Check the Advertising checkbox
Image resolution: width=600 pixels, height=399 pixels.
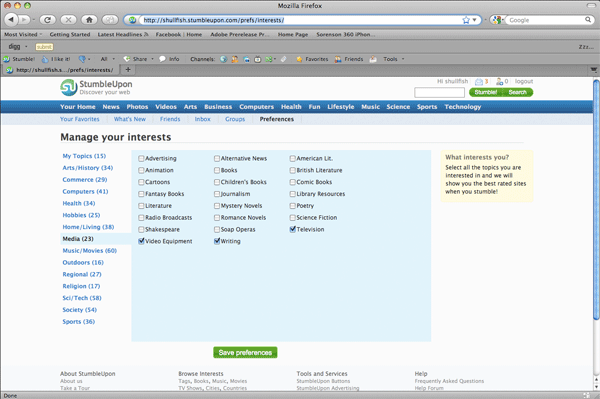point(141,158)
